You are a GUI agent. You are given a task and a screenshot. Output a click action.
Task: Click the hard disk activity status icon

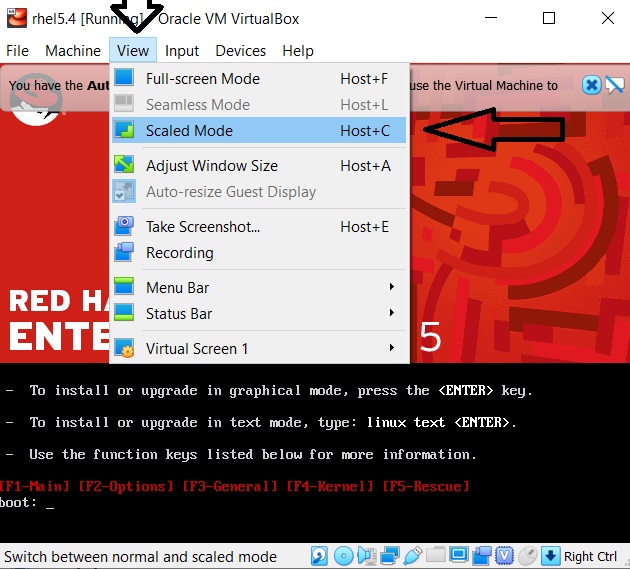(x=319, y=556)
